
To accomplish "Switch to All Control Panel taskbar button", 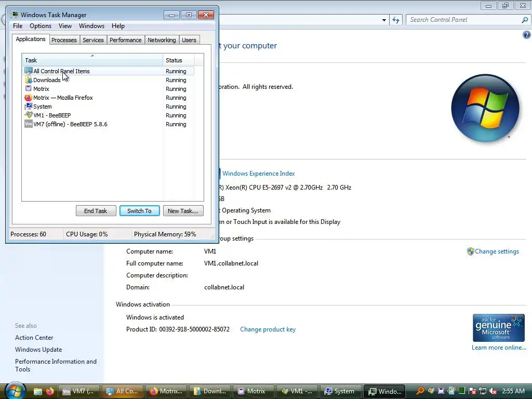I will point(123,391).
